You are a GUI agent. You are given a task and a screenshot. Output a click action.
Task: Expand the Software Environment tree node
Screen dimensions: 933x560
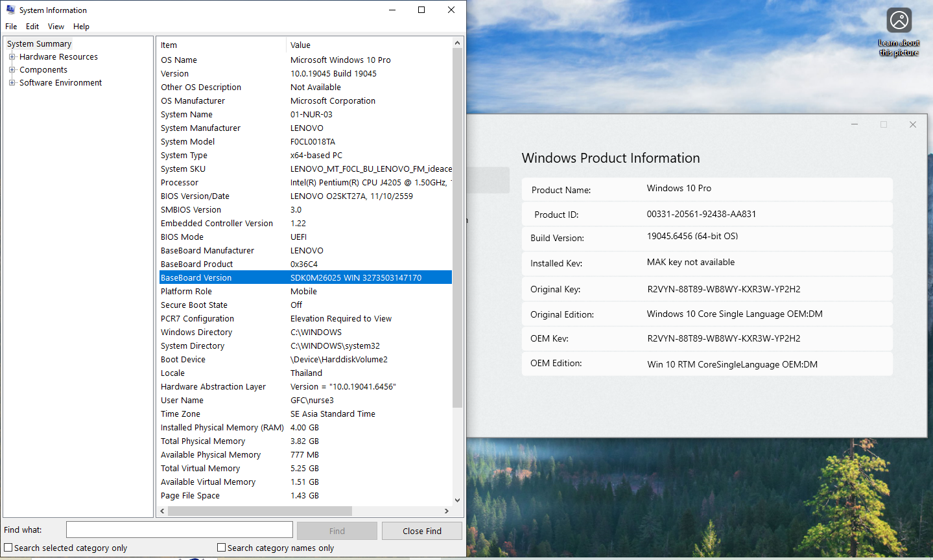pyautogui.click(x=12, y=83)
